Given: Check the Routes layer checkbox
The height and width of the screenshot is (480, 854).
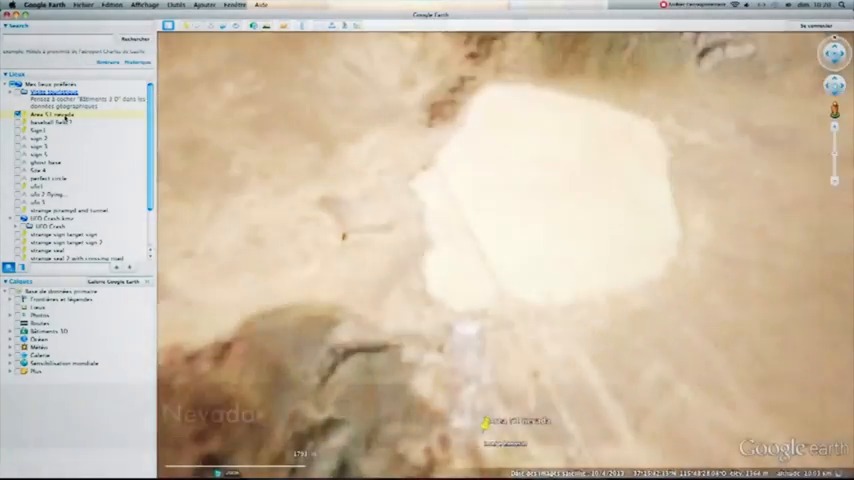Looking at the screenshot, I should coord(16,323).
